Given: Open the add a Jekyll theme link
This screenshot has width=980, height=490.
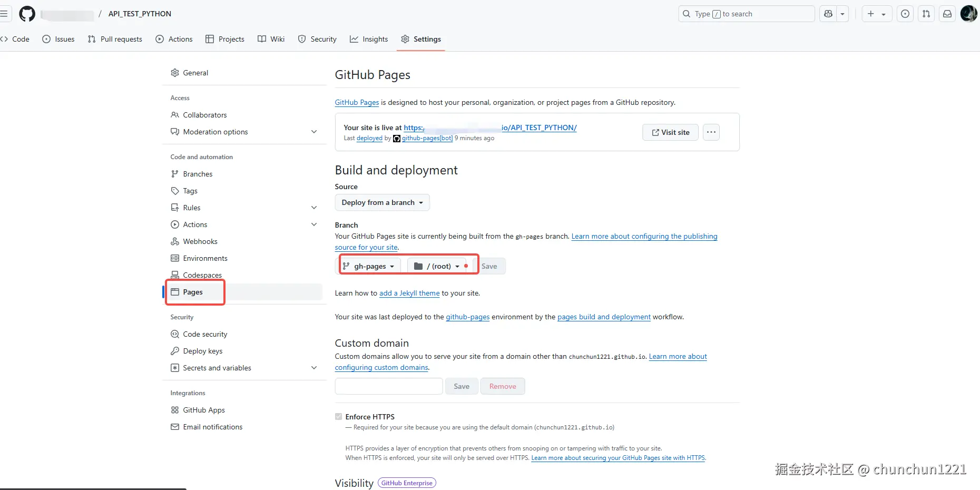Looking at the screenshot, I should click(409, 293).
